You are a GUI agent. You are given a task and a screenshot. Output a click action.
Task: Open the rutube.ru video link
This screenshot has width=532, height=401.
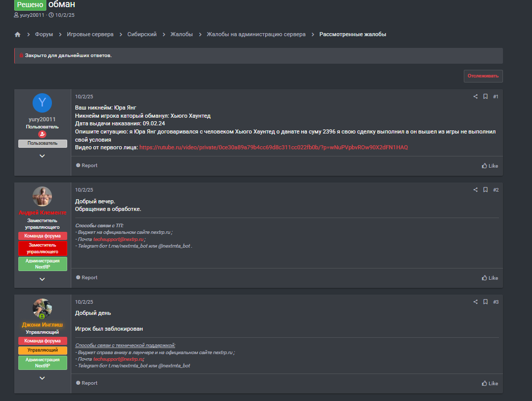point(273,147)
